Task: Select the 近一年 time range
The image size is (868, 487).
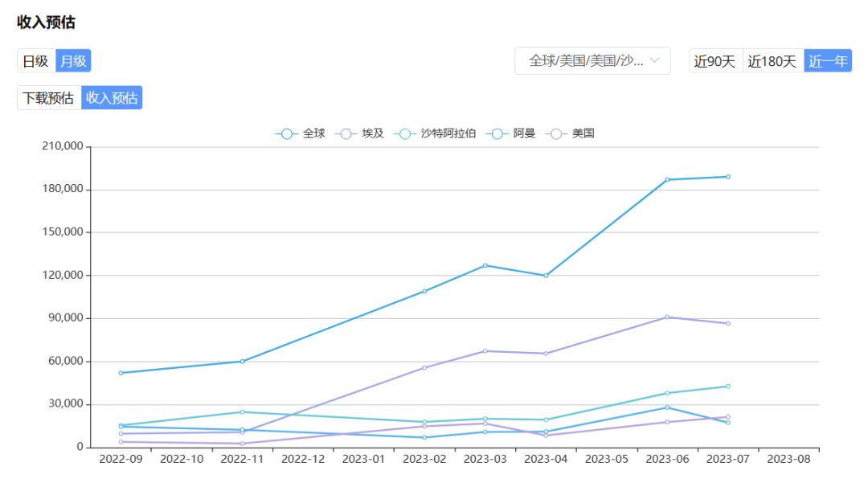Action: pyautogui.click(x=828, y=61)
